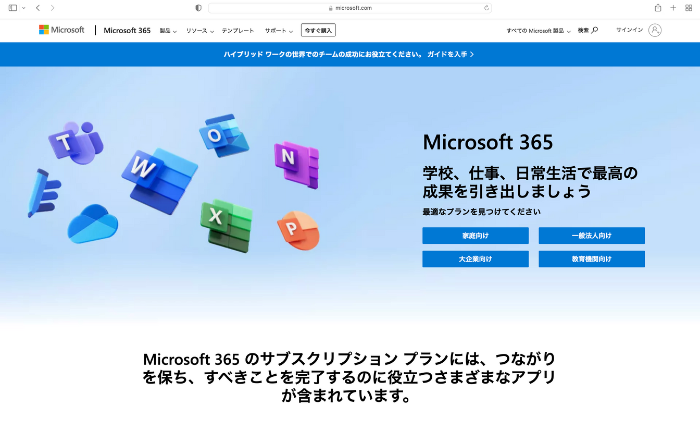700x432 pixels.
Task: Select the 教育機関向け plan button
Action: pos(592,259)
